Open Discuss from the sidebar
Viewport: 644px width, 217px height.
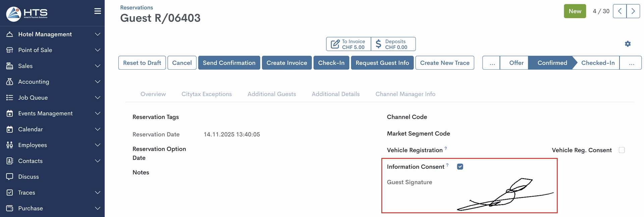(x=29, y=176)
